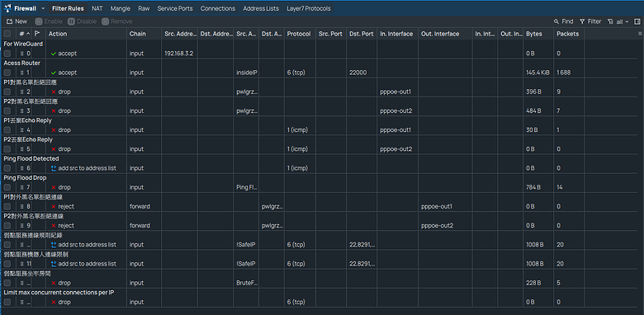Open the Filter option
This screenshot has height=315, width=644.
point(590,21)
